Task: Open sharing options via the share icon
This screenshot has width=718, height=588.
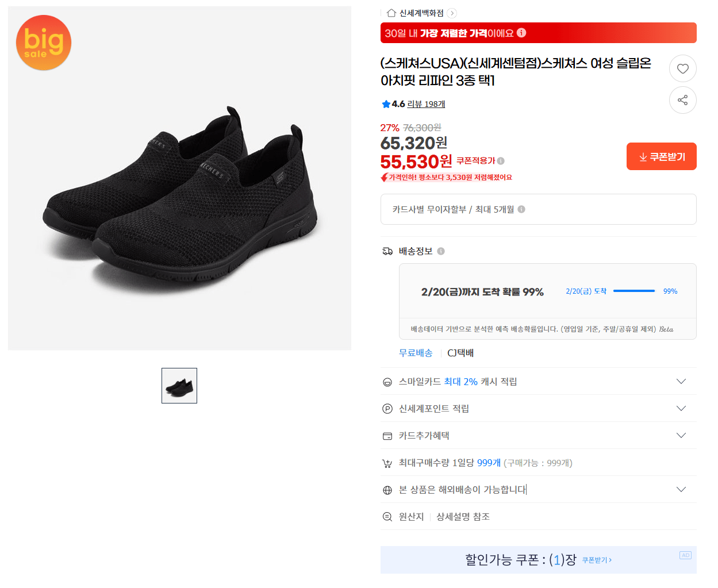Action: (x=682, y=100)
